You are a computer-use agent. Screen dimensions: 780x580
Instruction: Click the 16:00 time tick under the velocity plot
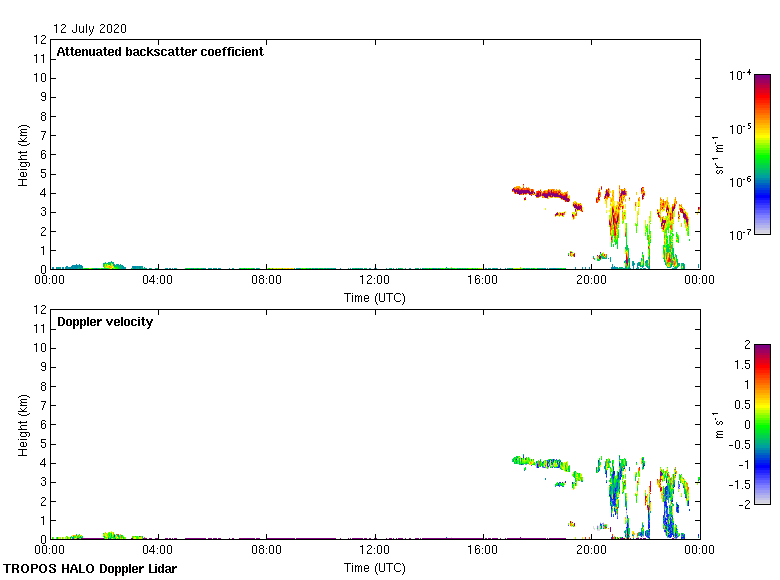483,551
